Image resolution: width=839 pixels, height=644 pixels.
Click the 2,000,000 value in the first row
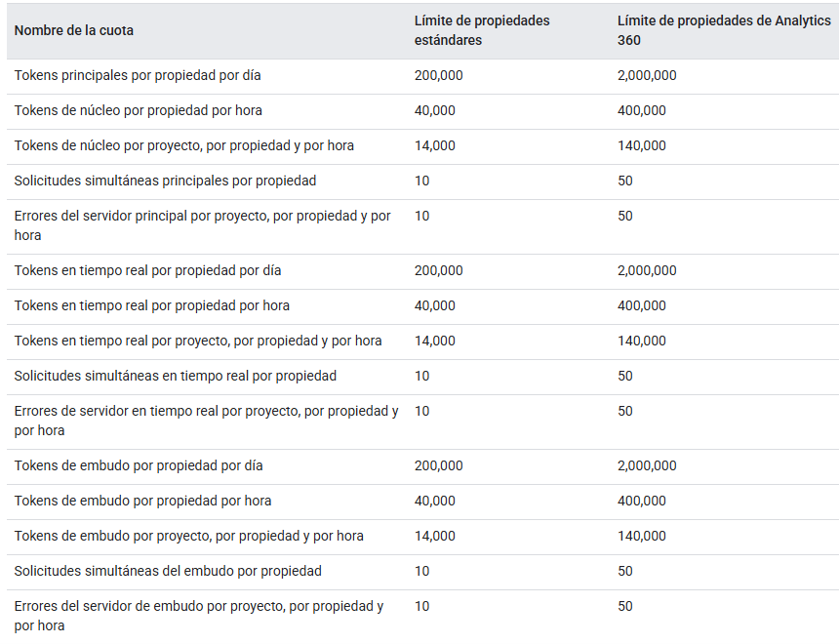point(647,75)
